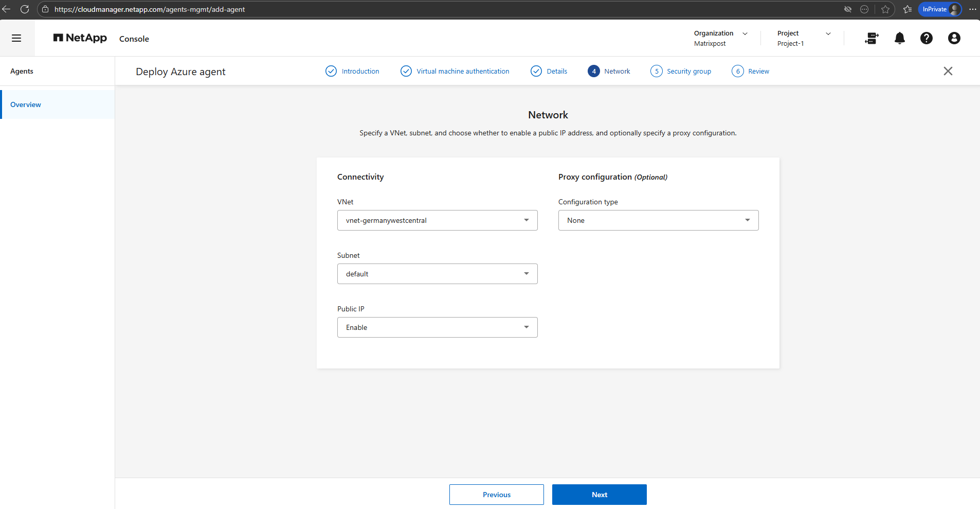Click the agents server icon in header
The height and width of the screenshot is (509, 980).
pos(872,38)
